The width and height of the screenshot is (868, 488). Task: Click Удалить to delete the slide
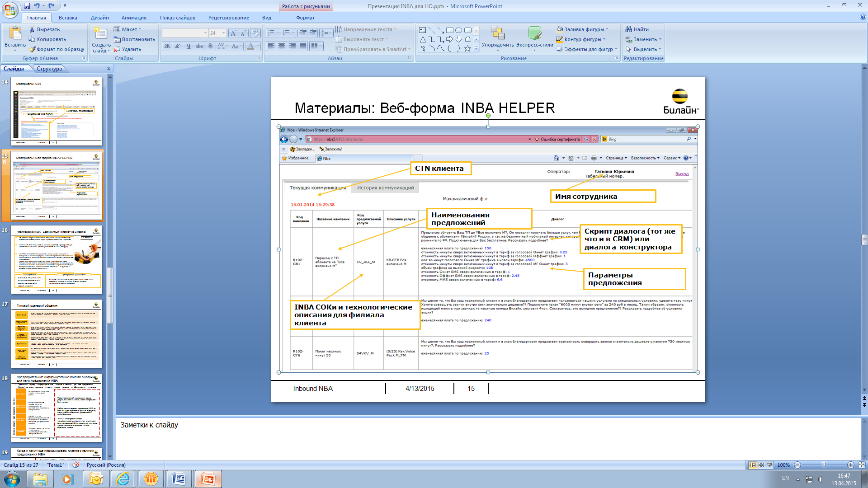click(x=127, y=49)
